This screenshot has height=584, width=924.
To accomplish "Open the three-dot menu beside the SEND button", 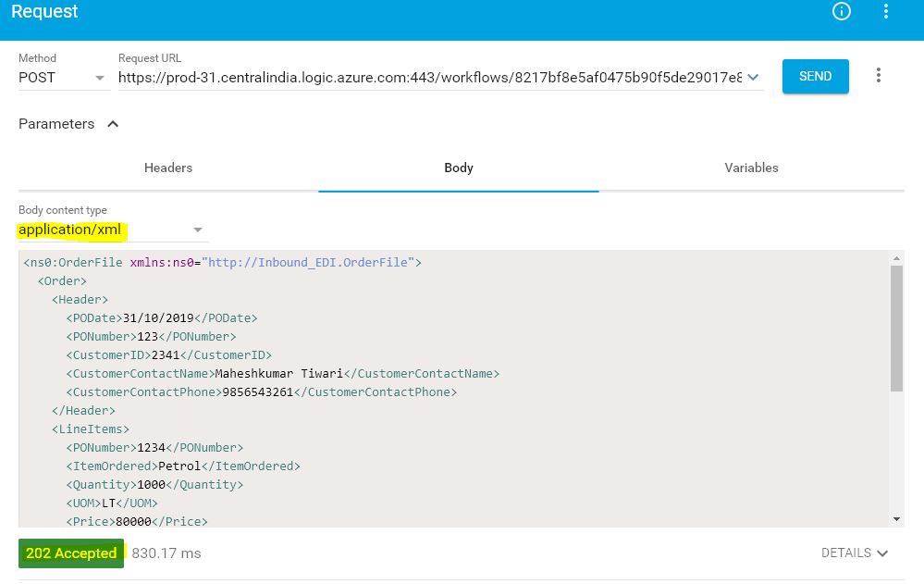I will pos(878,75).
